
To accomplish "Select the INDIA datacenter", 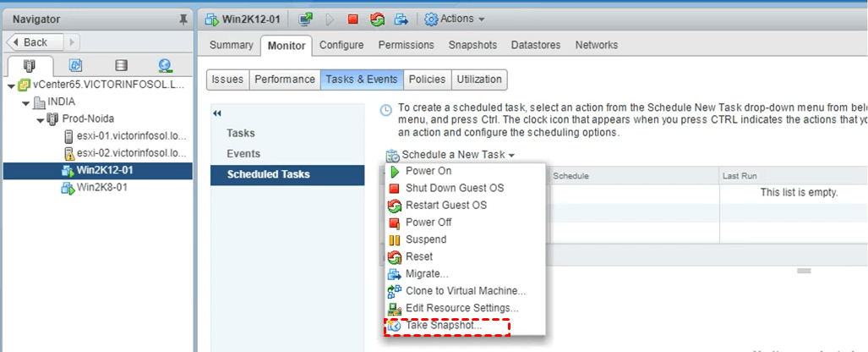I will pyautogui.click(x=62, y=102).
